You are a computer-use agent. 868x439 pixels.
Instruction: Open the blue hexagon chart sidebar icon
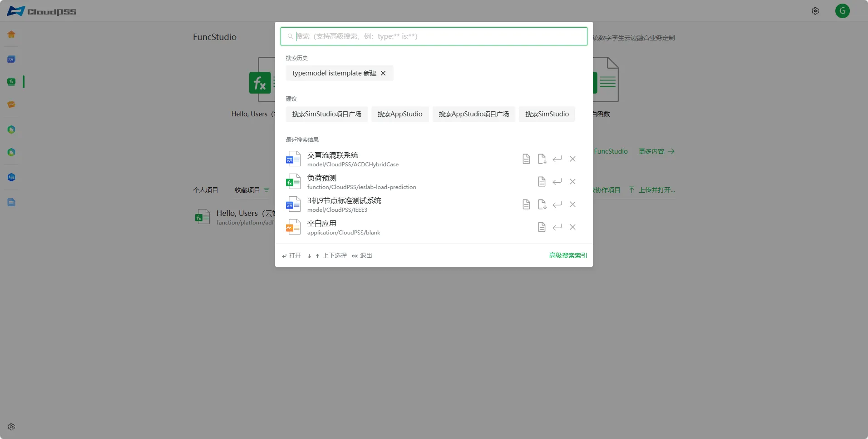(x=11, y=177)
